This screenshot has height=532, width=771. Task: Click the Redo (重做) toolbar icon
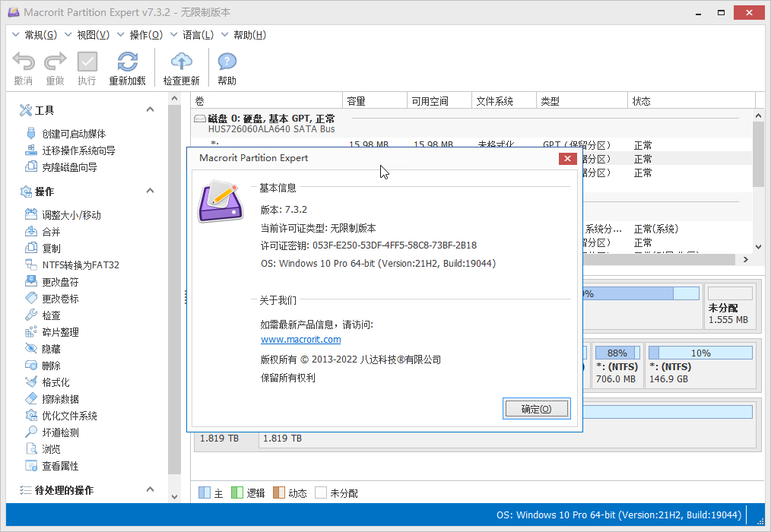(x=55, y=62)
